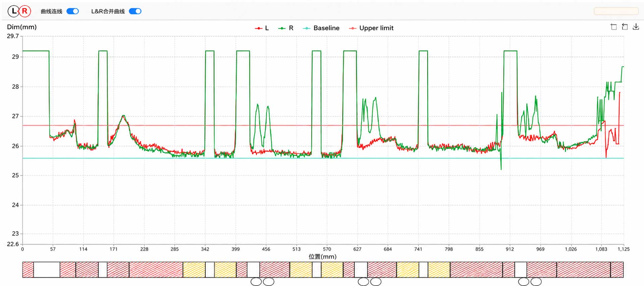Toggle the 曲线连线 switch
The height and width of the screenshot is (286, 644).
pyautogui.click(x=73, y=11)
